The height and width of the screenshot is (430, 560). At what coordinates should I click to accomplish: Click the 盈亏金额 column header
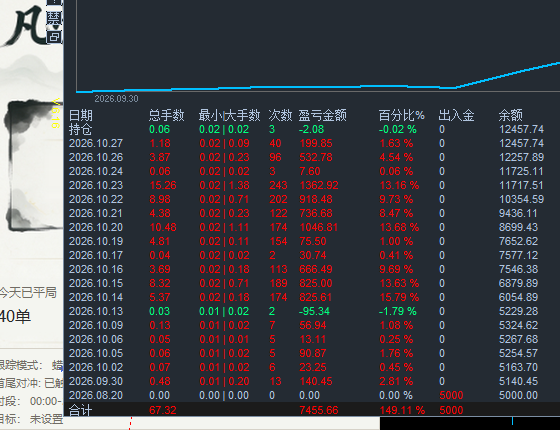coord(322,115)
